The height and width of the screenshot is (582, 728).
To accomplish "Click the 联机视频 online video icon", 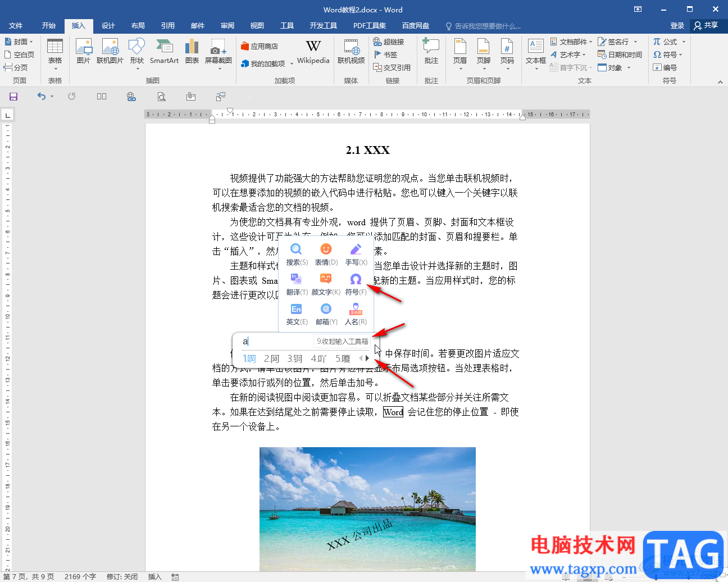I will pos(351,52).
